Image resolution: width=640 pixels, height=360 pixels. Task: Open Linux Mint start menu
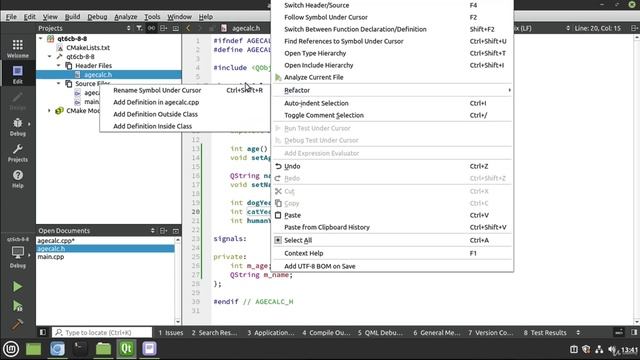point(11,349)
